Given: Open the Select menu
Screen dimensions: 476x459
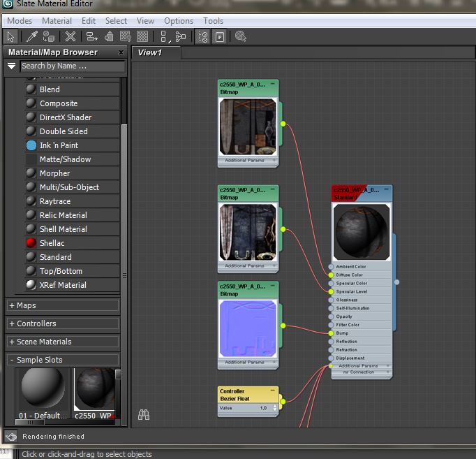Looking at the screenshot, I should [116, 21].
